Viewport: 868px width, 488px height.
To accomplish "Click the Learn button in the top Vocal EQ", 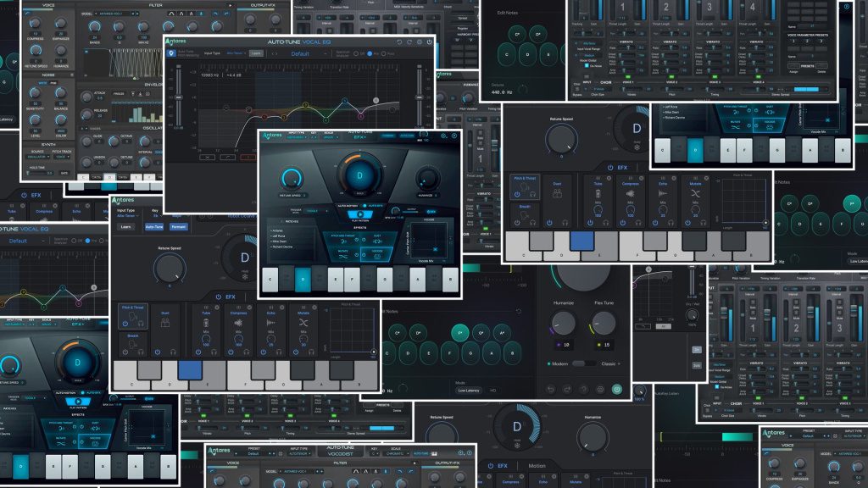I will (256, 53).
